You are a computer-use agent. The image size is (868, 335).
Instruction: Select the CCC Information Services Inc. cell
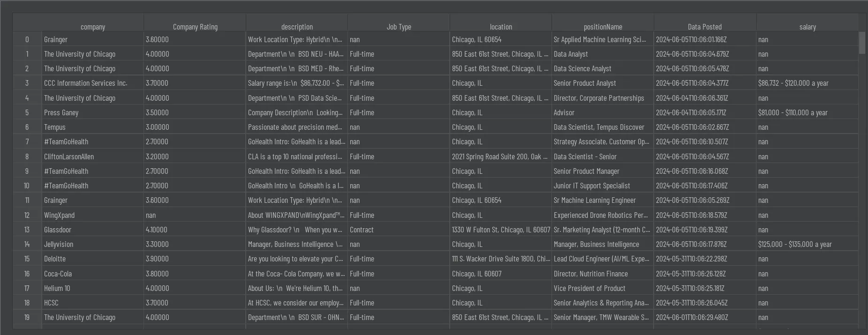pyautogui.click(x=93, y=83)
